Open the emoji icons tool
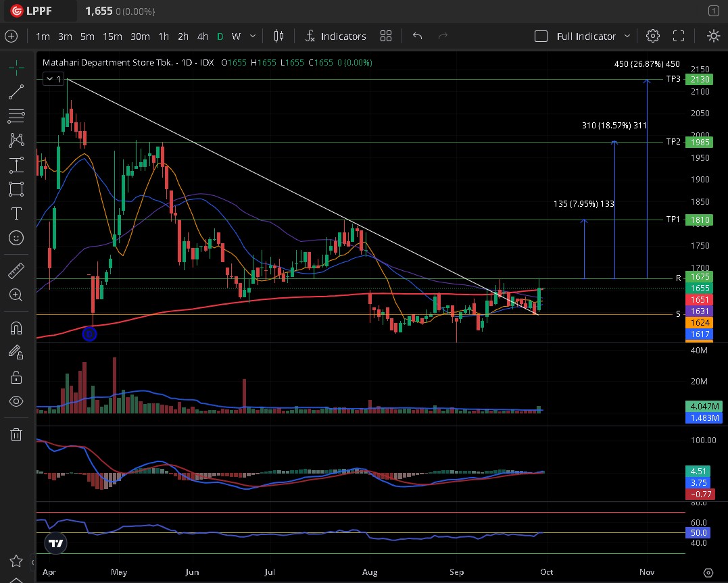This screenshot has height=583, width=728. pos(16,238)
